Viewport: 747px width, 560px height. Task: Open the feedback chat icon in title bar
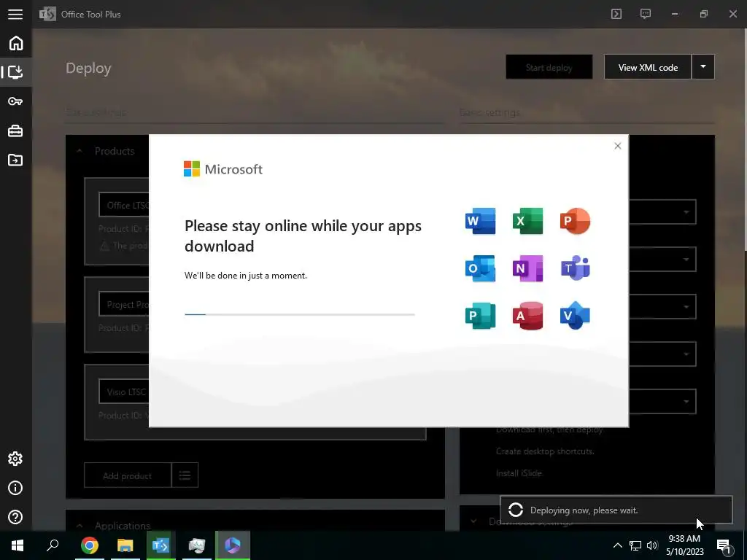646,14
